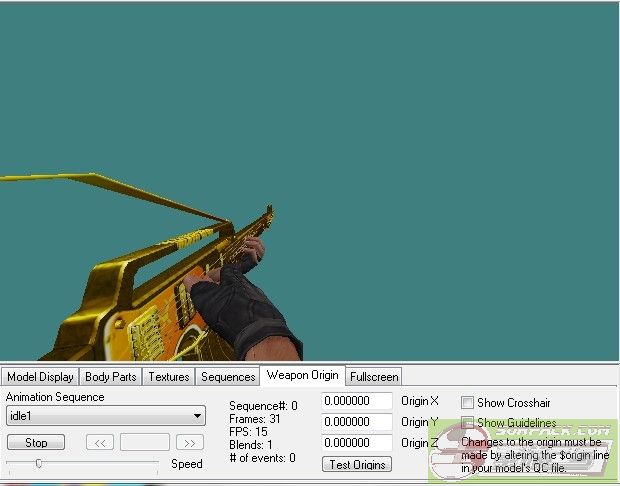Switch to the Fullscreen tab
This screenshot has width=620, height=486.
coord(374,377)
